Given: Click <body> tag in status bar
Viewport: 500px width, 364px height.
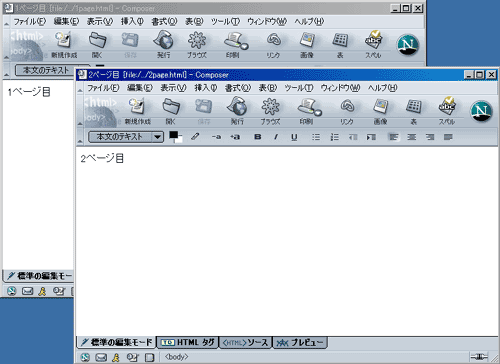Looking at the screenshot, I should (177, 357).
